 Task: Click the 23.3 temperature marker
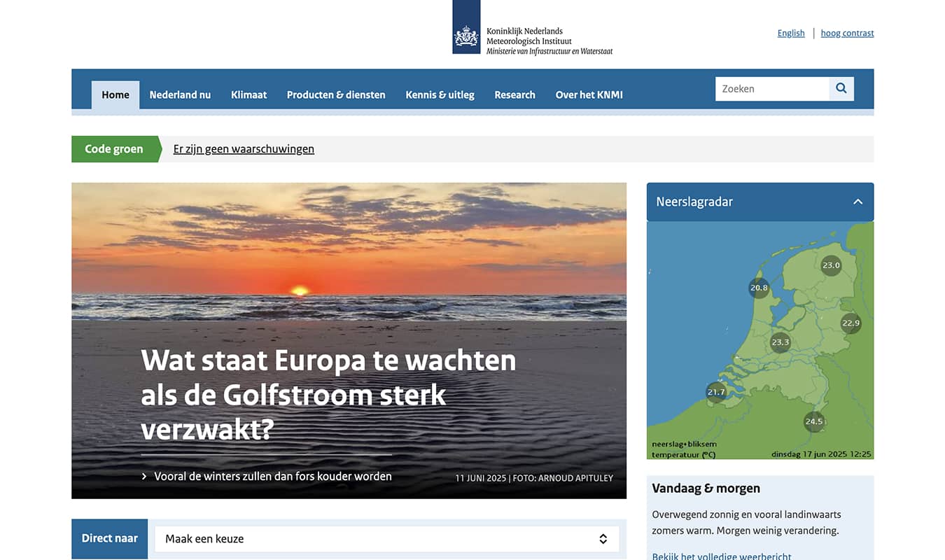[x=780, y=342]
